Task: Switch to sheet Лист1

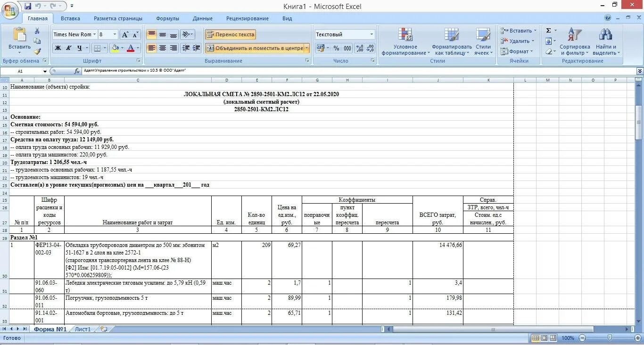Action: (83, 329)
